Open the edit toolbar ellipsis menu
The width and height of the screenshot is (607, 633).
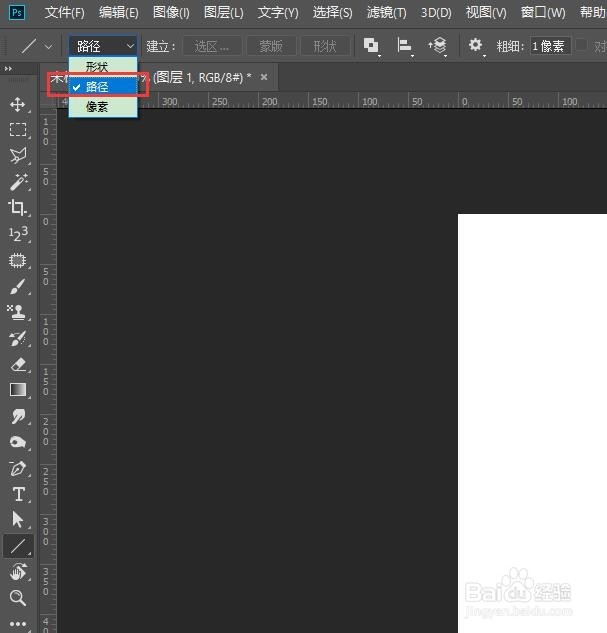coord(18,624)
